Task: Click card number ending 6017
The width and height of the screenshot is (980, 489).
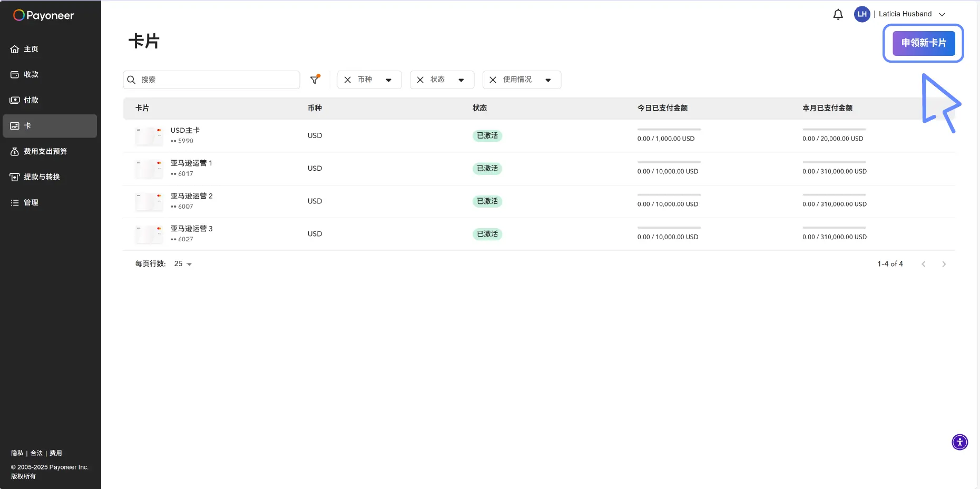Action: click(182, 174)
